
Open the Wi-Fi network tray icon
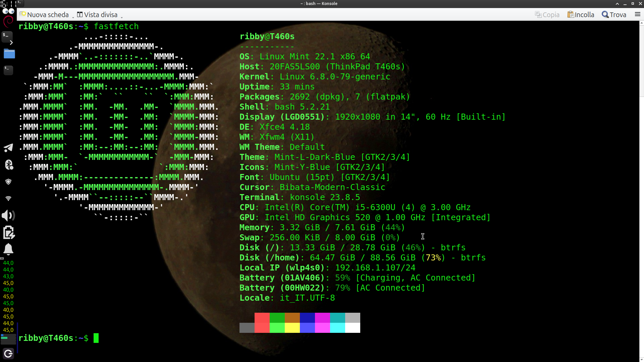tap(8, 198)
